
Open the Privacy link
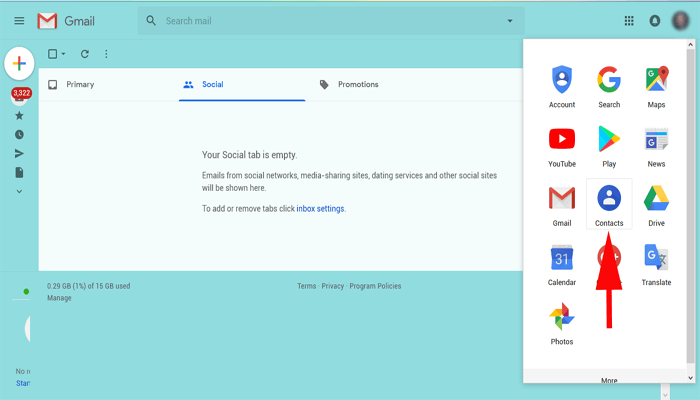pyautogui.click(x=333, y=286)
